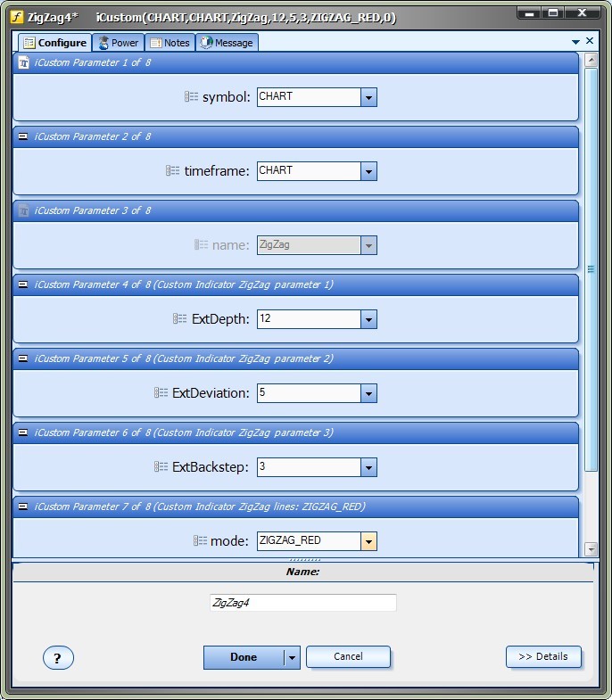Click list icon beside name label
Image resolution: width=612 pixels, height=700 pixels.
pyautogui.click(x=201, y=244)
